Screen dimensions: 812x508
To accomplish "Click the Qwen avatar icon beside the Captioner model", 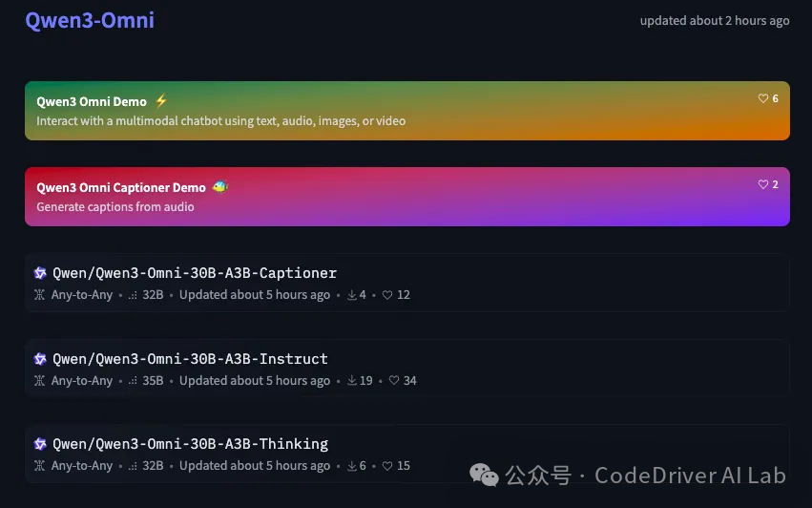I will (40, 273).
